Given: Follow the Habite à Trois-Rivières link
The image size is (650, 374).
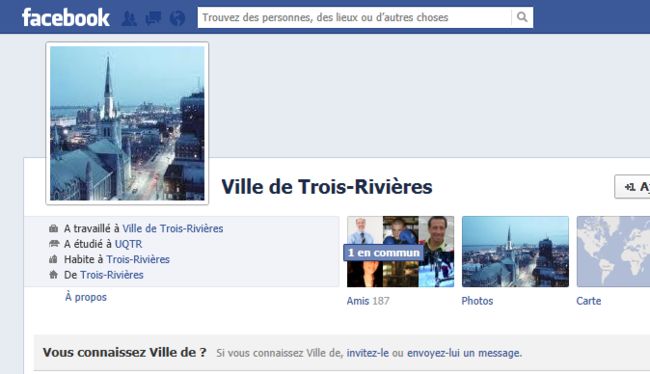Looking at the screenshot, I should click(x=138, y=260).
